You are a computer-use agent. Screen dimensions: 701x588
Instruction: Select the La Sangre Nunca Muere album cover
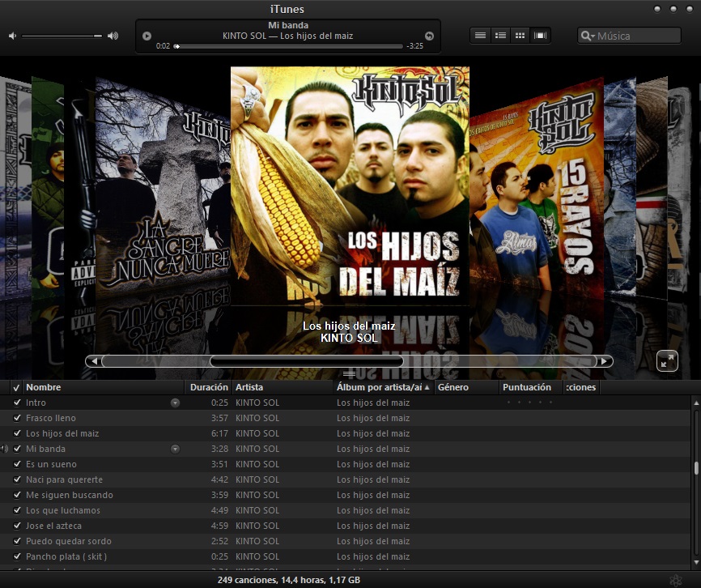point(163,188)
